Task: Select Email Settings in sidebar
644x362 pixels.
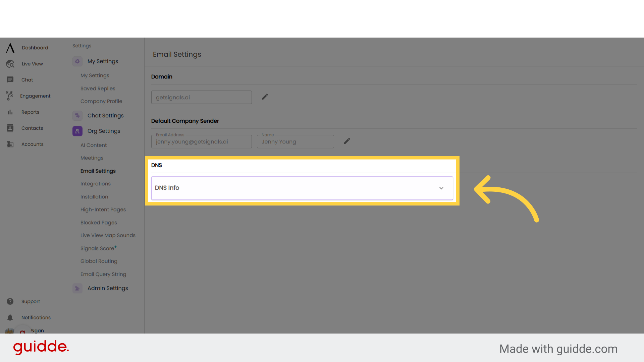Action: click(98, 171)
